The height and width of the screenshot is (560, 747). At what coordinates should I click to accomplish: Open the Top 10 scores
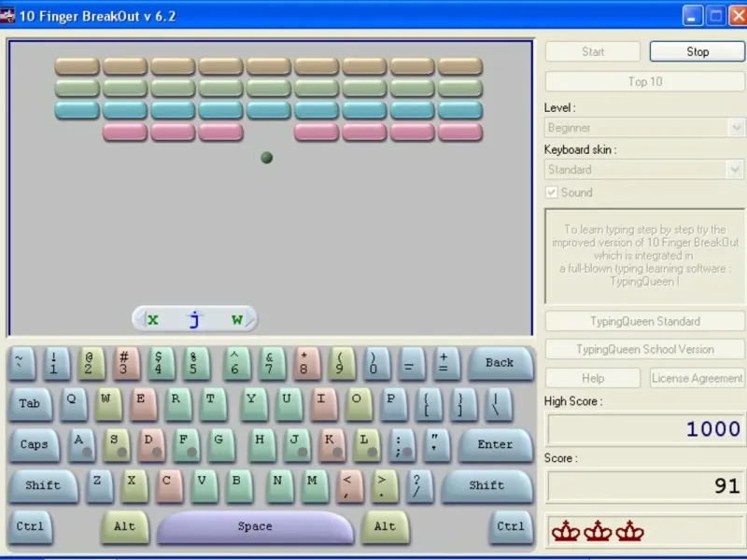click(645, 81)
